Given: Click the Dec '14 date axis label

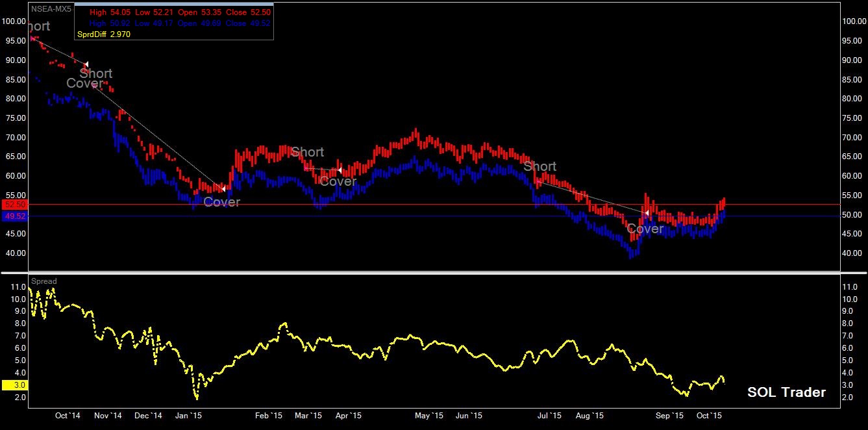Looking at the screenshot, I should pos(148,416).
